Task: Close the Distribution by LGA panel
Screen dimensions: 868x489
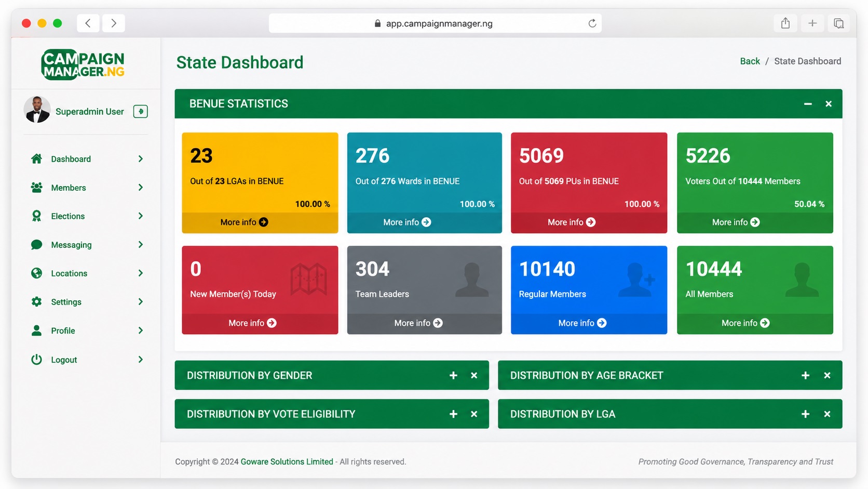Action: click(x=827, y=414)
